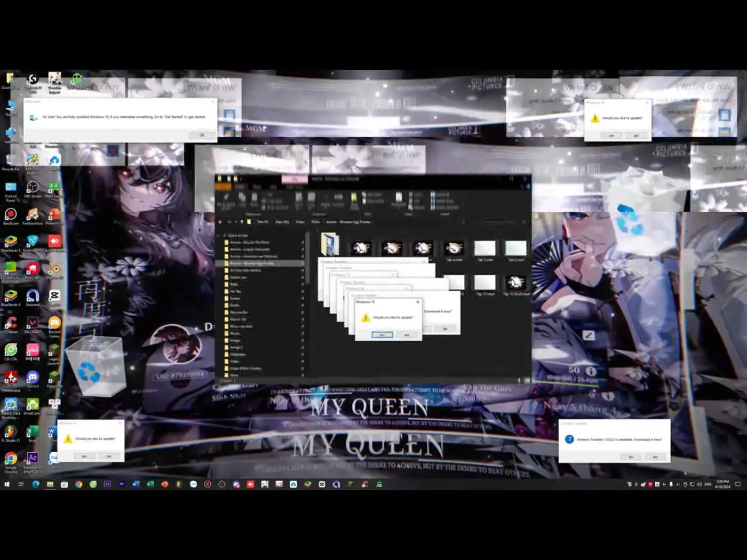The height and width of the screenshot is (560, 747).
Task: Open the Legacy Launcher desktop icon
Action: (x=54, y=354)
